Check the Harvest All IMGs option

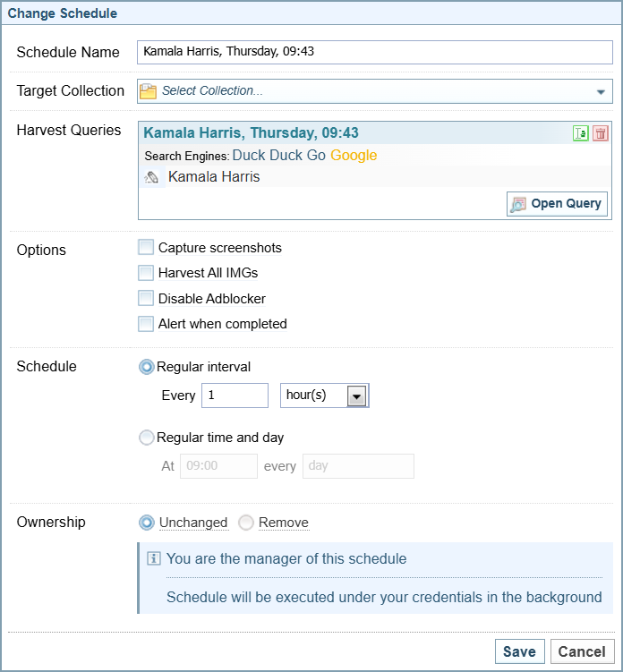pyautogui.click(x=146, y=273)
